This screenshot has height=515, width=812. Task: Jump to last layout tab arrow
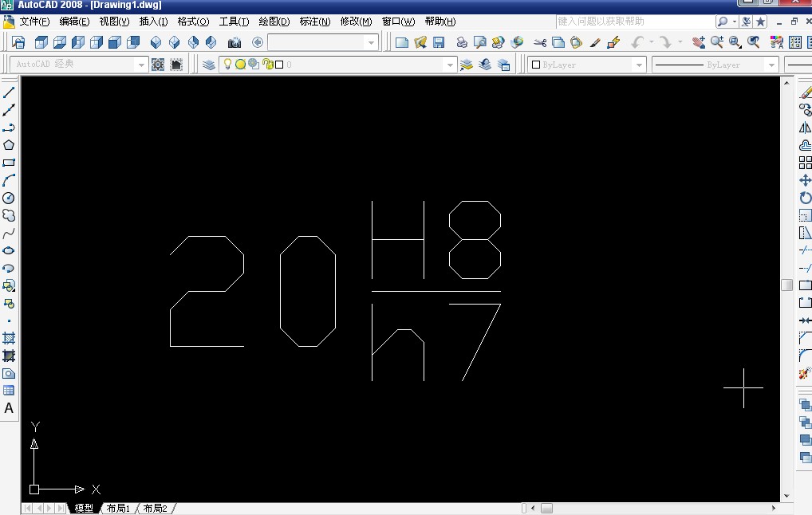pyautogui.click(x=61, y=509)
